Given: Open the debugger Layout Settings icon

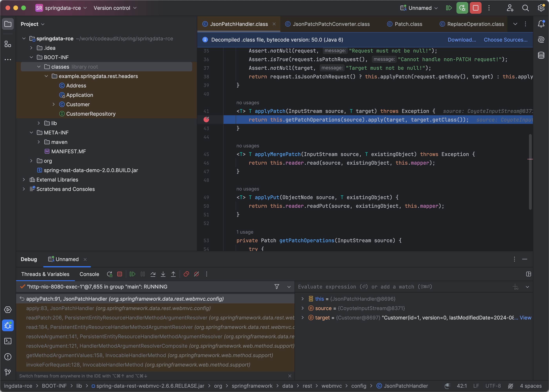Looking at the screenshot, I should [528, 274].
